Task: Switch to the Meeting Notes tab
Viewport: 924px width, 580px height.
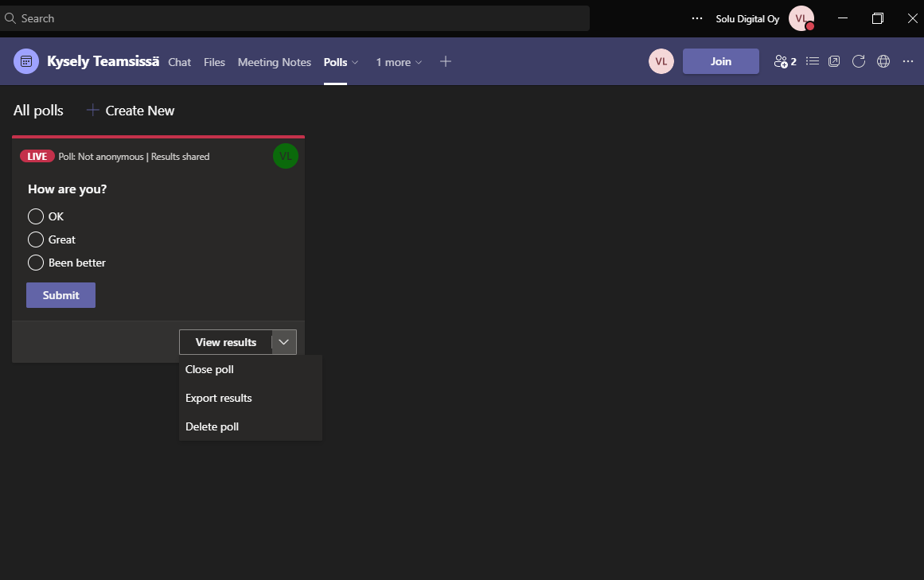Action: 274,62
